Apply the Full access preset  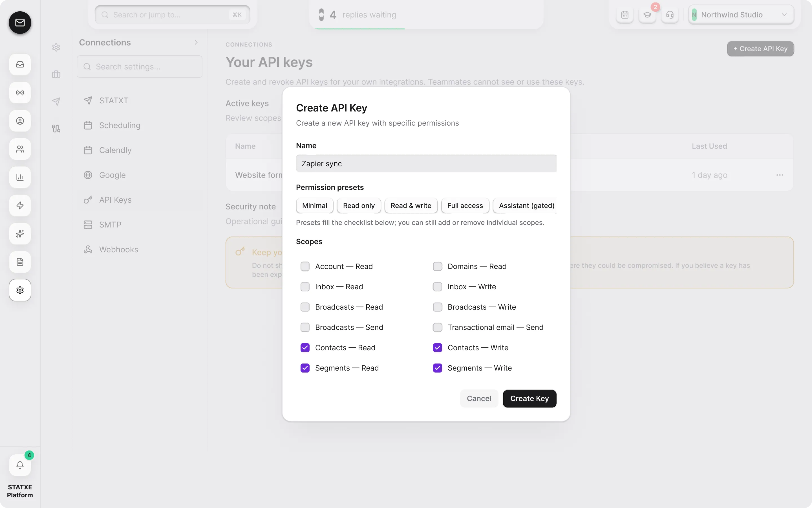click(465, 206)
